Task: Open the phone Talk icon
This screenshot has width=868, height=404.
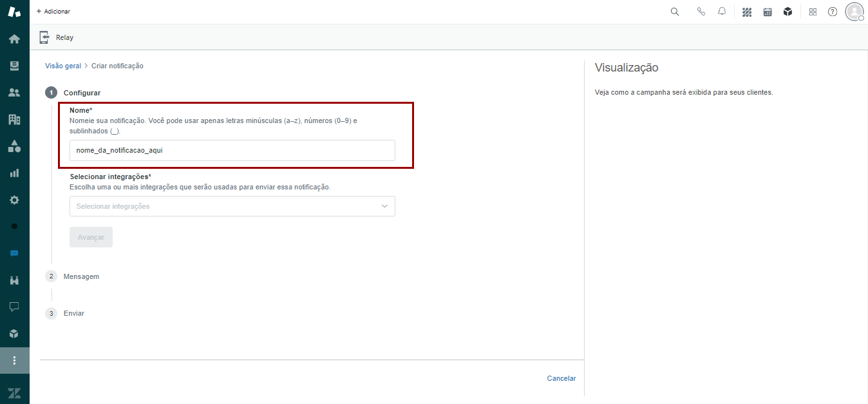Action: [x=701, y=12]
